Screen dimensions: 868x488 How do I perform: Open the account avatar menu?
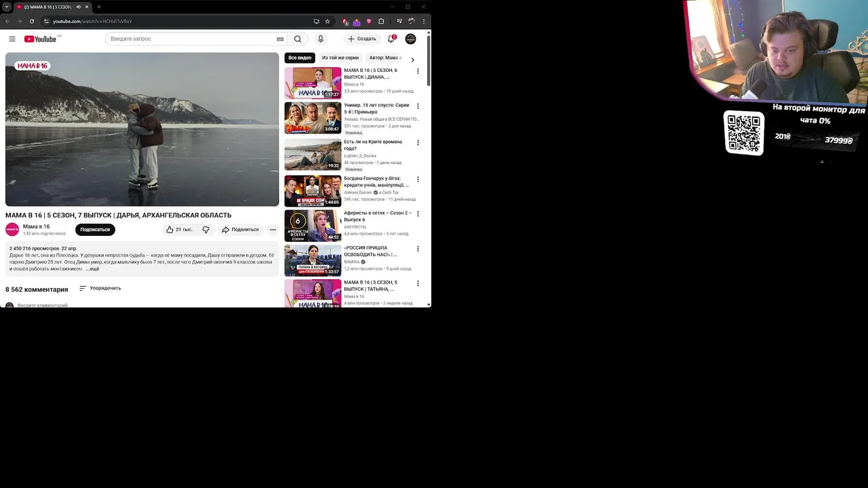click(410, 39)
